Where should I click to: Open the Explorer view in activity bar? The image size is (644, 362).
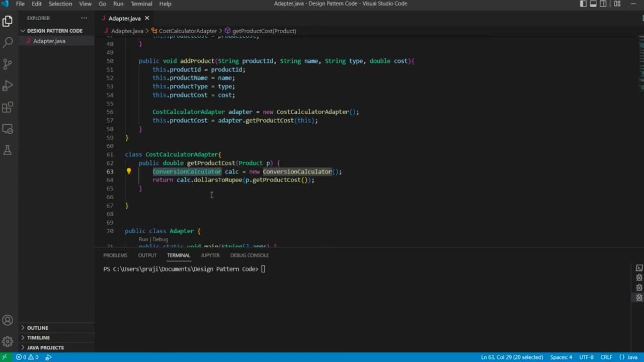pos(8,21)
